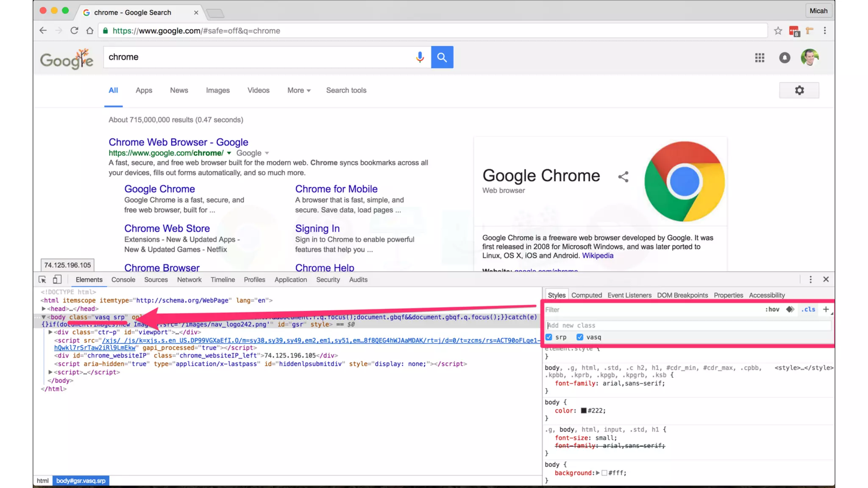This screenshot has width=868, height=488.
Task: Toggle the .cls class editor button
Action: (x=808, y=309)
